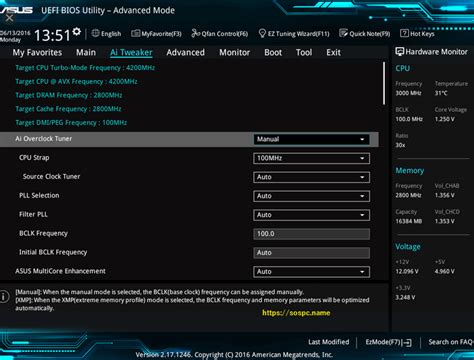Click Target Cache Frequency : 2800MHz text
Screen dimensions: 474x360
68,109
